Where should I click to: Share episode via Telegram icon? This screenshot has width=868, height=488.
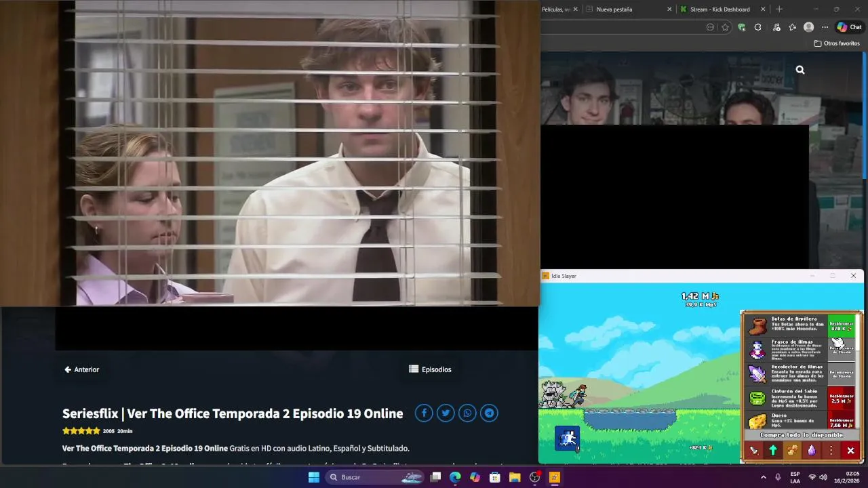point(489,413)
